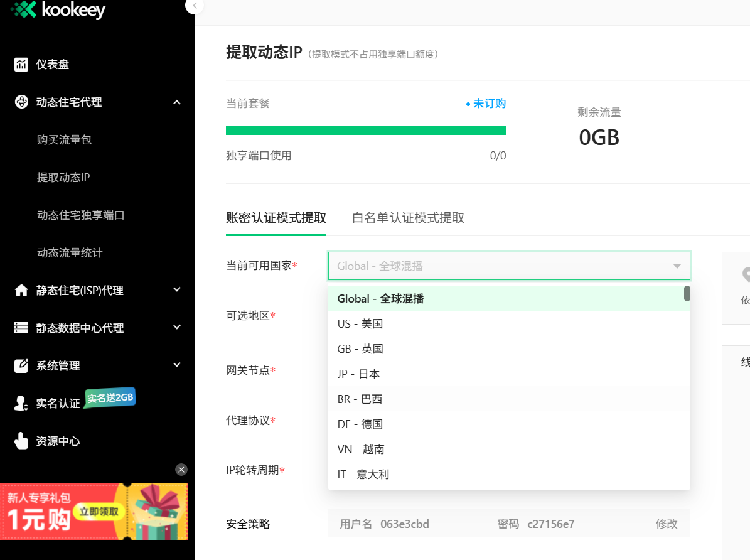Click the 0/0 exclusive port usage value
Viewport: 750px width, 560px height.
pyautogui.click(x=498, y=156)
